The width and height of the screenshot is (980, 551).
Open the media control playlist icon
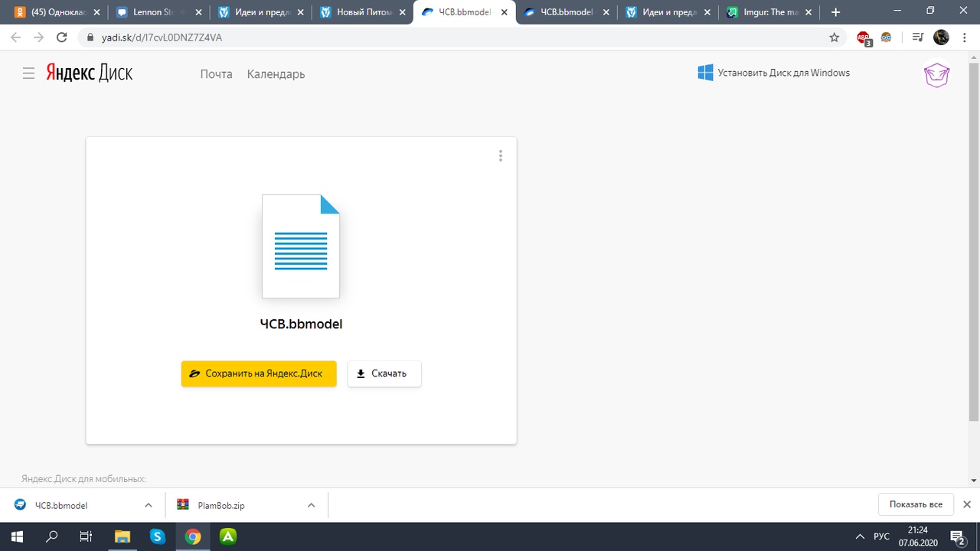pyautogui.click(x=918, y=37)
